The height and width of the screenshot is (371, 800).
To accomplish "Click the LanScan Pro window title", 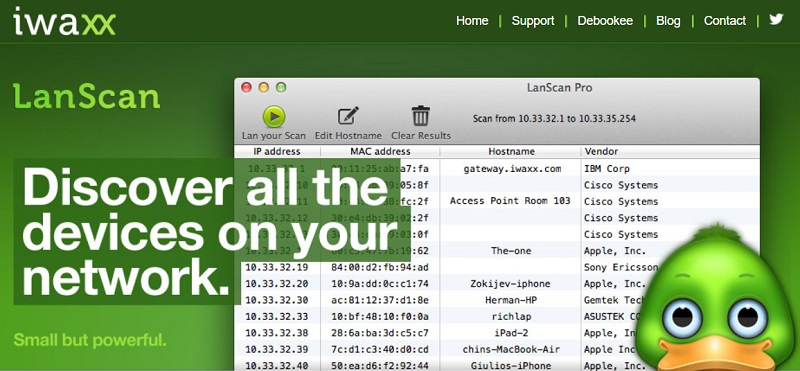I will (x=560, y=88).
